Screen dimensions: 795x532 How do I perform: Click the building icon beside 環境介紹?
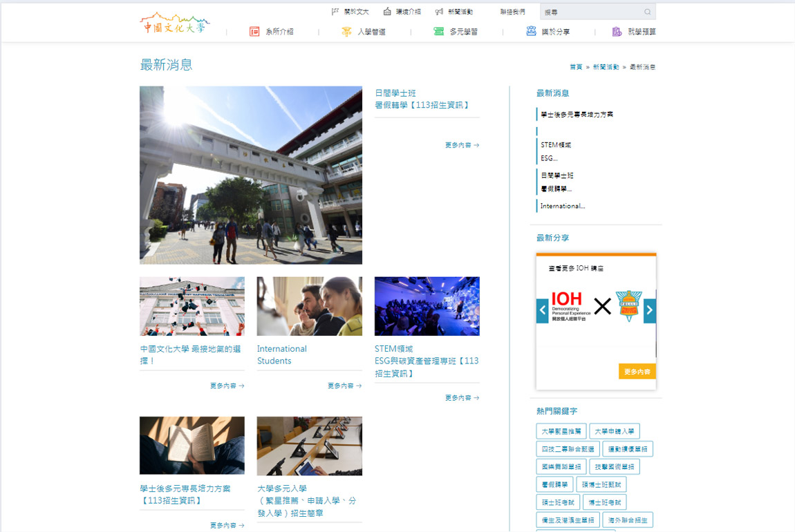coord(387,12)
